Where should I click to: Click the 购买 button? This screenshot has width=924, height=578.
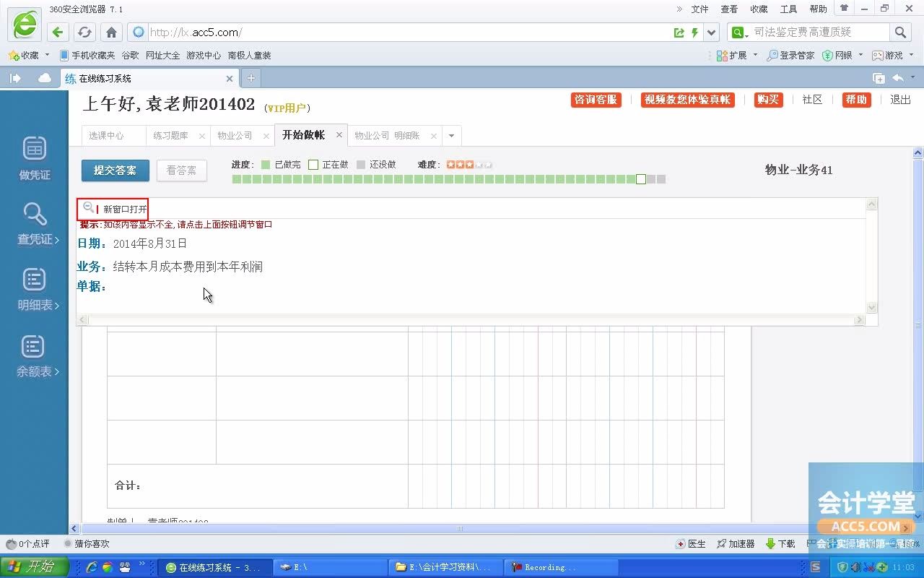[x=768, y=100]
